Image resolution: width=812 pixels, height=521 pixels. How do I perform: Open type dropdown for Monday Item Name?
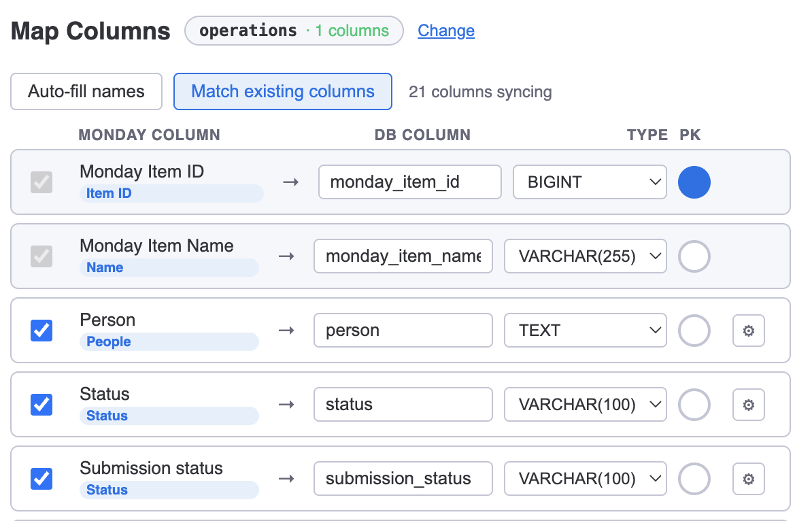pyautogui.click(x=584, y=256)
